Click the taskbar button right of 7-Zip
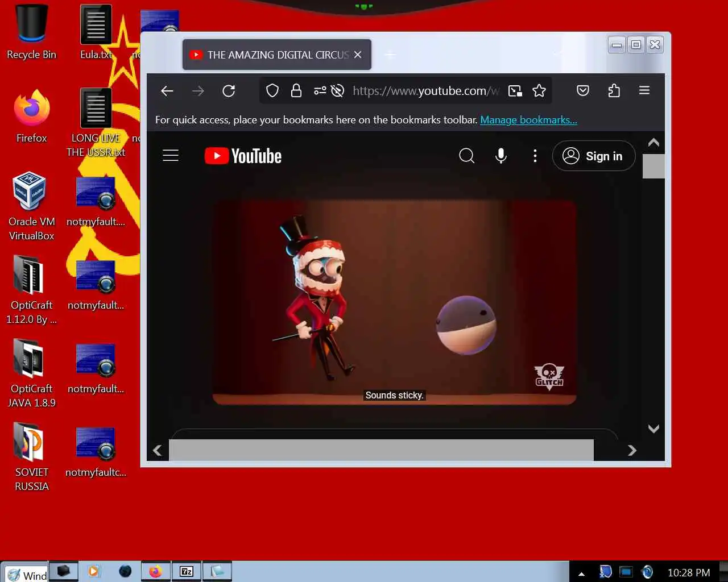 pyautogui.click(x=217, y=571)
